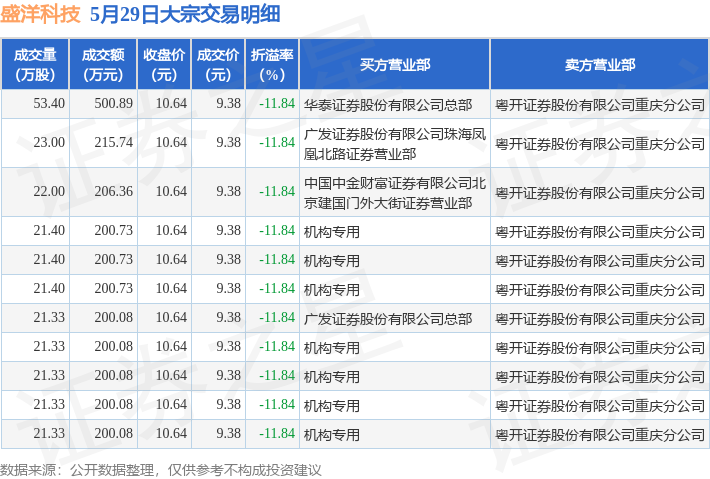Click the 53.40 volume cell

pyautogui.click(x=35, y=104)
